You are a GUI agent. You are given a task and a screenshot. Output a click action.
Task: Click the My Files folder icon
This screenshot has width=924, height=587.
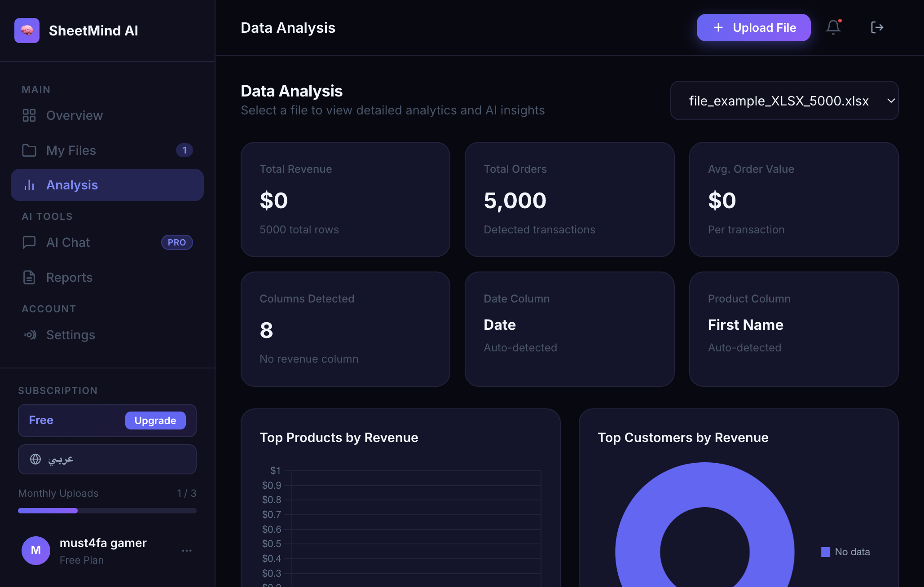coord(29,150)
